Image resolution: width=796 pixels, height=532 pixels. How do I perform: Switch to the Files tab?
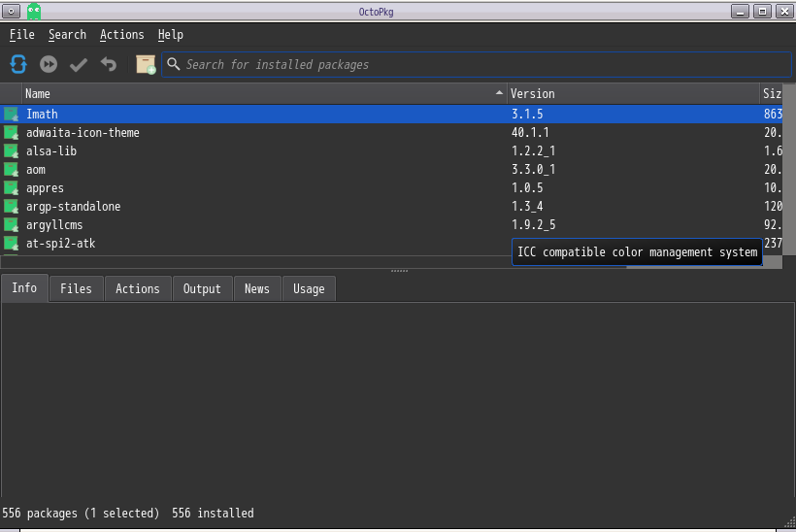[x=76, y=289]
